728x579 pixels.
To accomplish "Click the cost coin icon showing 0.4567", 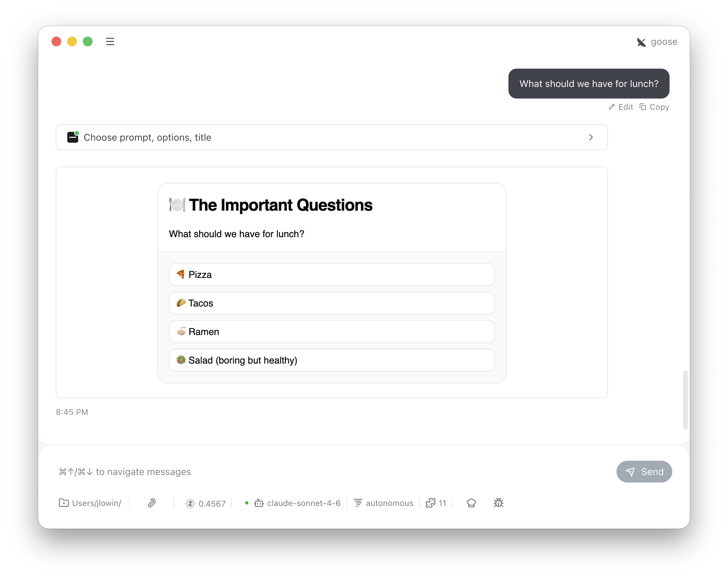I will pyautogui.click(x=190, y=503).
